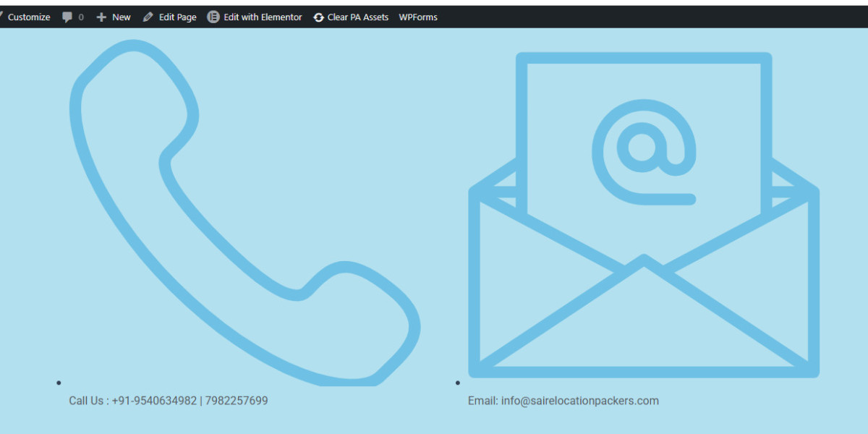The height and width of the screenshot is (434, 868).
Task: Click the Elementor logo icon
Action: point(213,17)
